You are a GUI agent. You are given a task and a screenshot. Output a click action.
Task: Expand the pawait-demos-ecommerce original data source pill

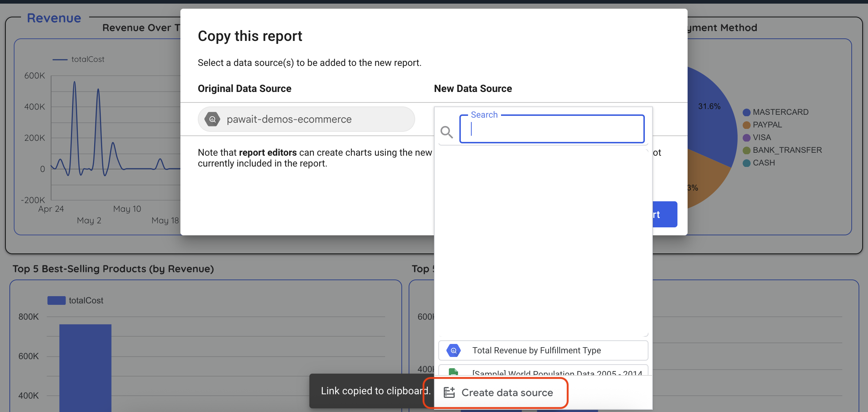pos(306,119)
